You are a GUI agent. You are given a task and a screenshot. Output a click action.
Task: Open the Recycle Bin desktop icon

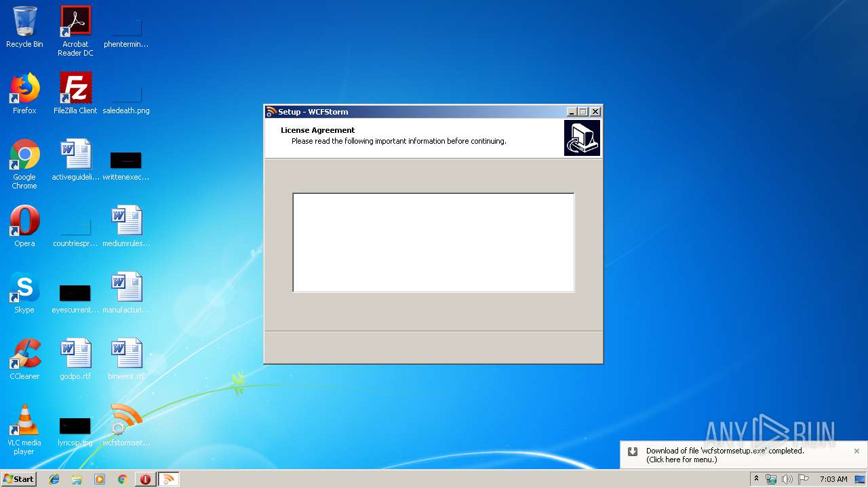[x=24, y=27]
